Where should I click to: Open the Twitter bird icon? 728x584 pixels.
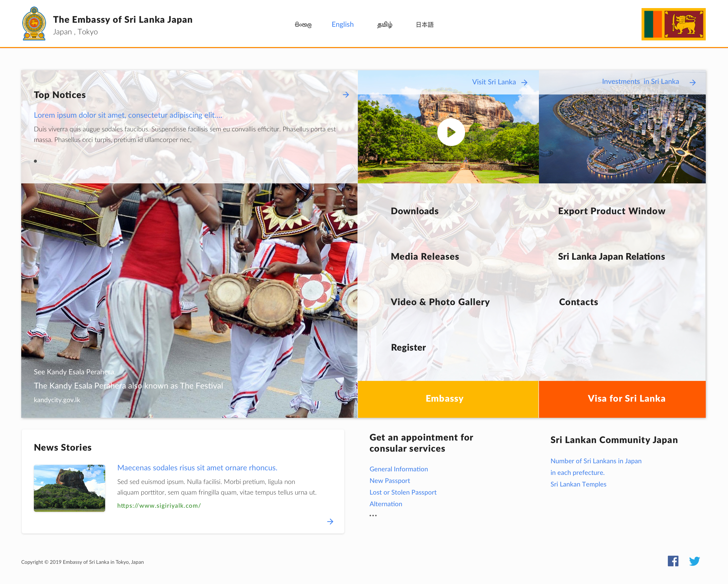(x=695, y=561)
